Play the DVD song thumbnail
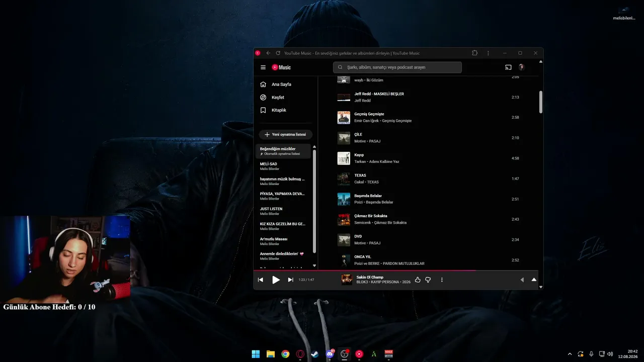Screen dimensions: 644x362 point(344,240)
